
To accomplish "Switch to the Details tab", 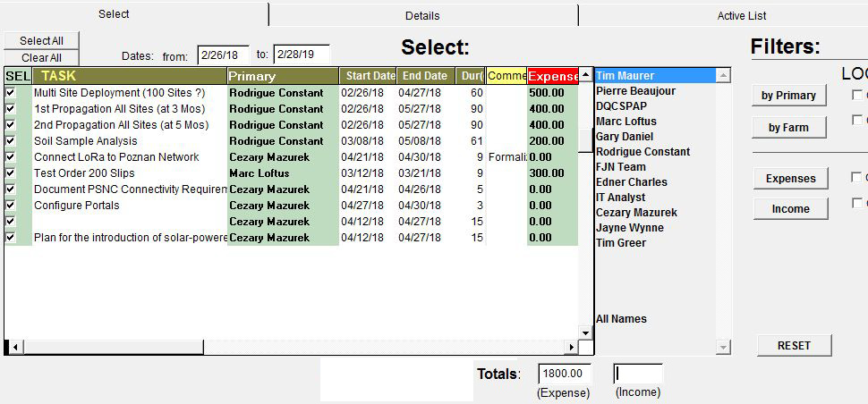I will tap(421, 15).
